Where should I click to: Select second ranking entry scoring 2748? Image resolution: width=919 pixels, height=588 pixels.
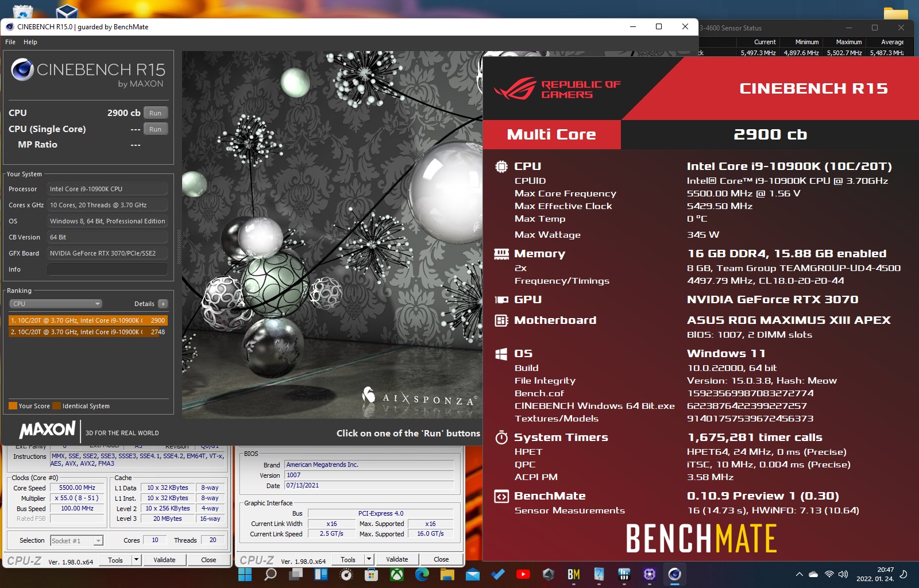coord(88,332)
